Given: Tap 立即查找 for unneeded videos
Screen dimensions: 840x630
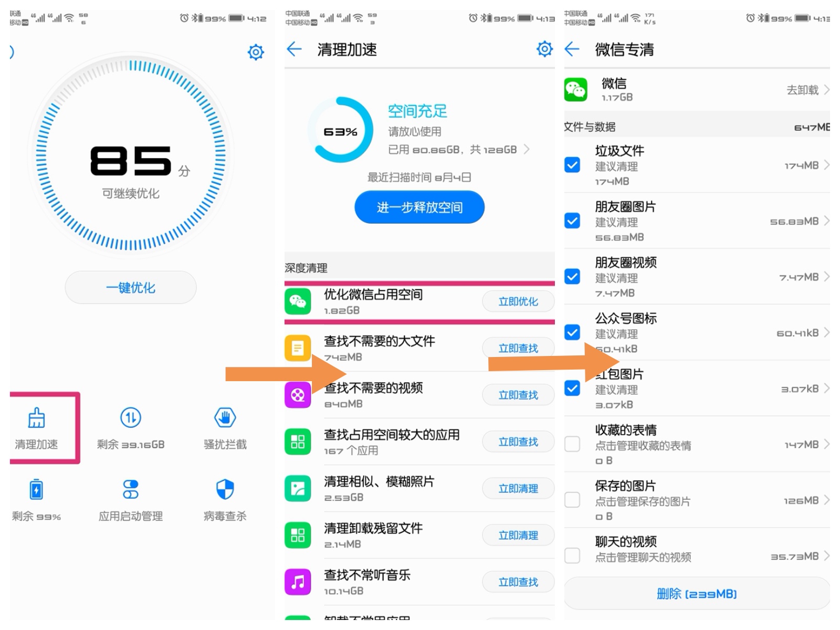Looking at the screenshot, I should 518,395.
